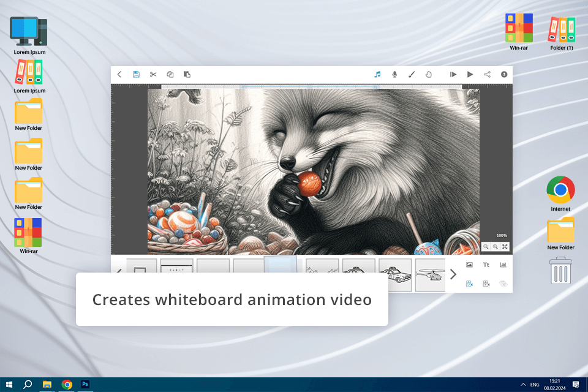Add text with the Tt icon

486,265
